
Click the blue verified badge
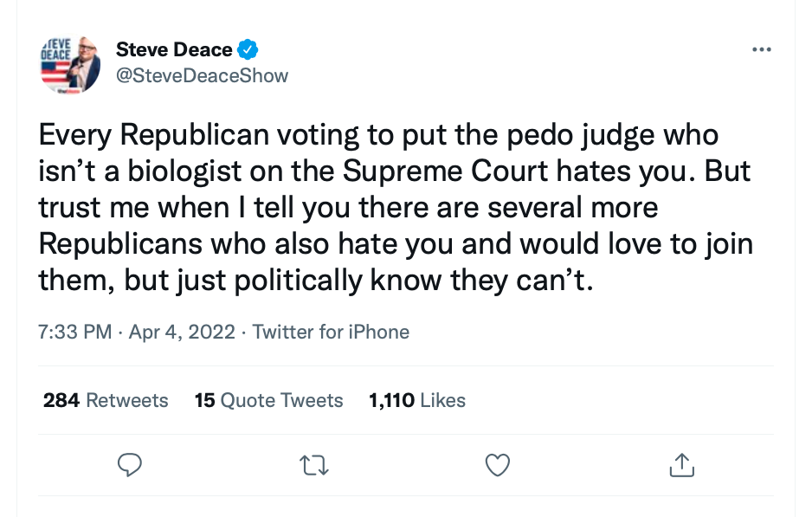(249, 49)
